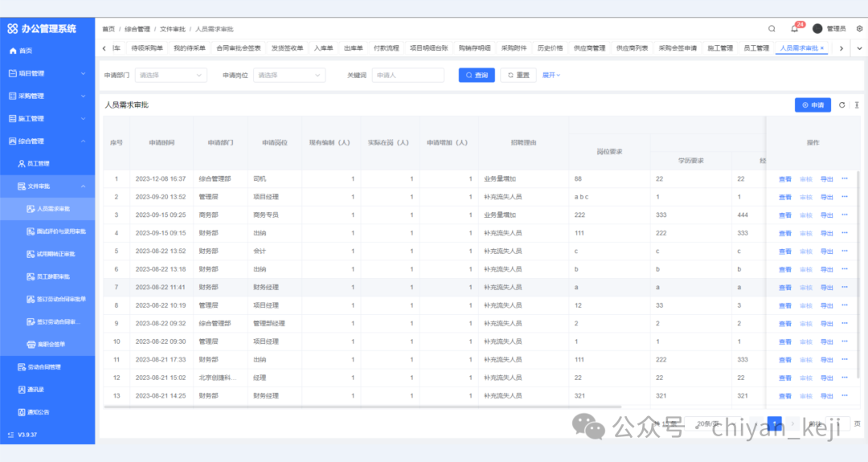Viewport: 868px width, 462px height.
Task: Open the tab list dropdown chevron
Action: pos(860,48)
